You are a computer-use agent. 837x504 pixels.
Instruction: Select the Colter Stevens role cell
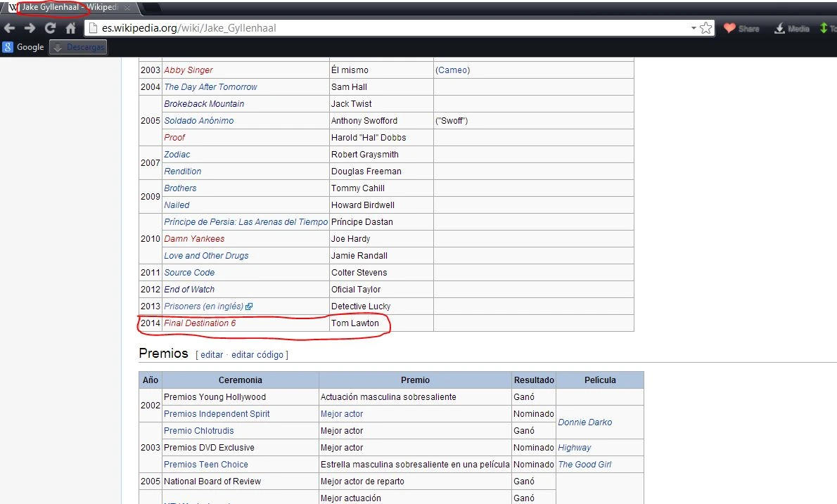click(381, 273)
